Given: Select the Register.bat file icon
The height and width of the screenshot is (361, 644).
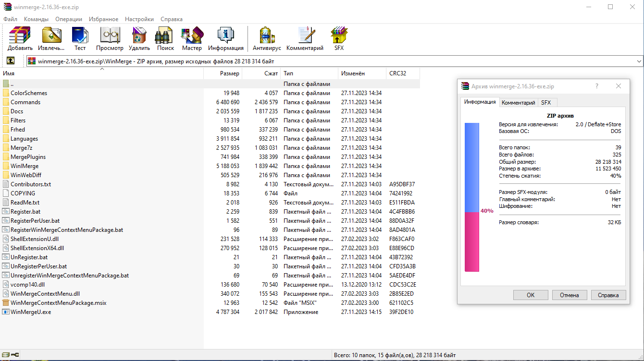Looking at the screenshot, I should tap(6, 212).
